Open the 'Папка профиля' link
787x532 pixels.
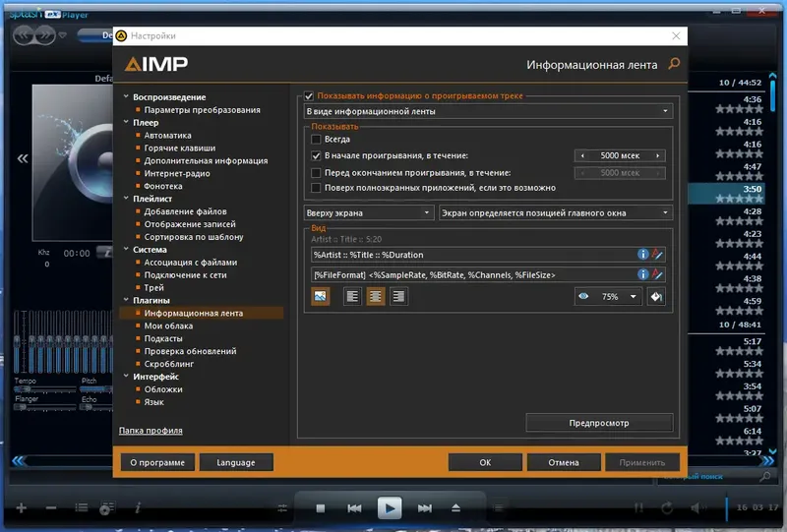[x=151, y=430]
